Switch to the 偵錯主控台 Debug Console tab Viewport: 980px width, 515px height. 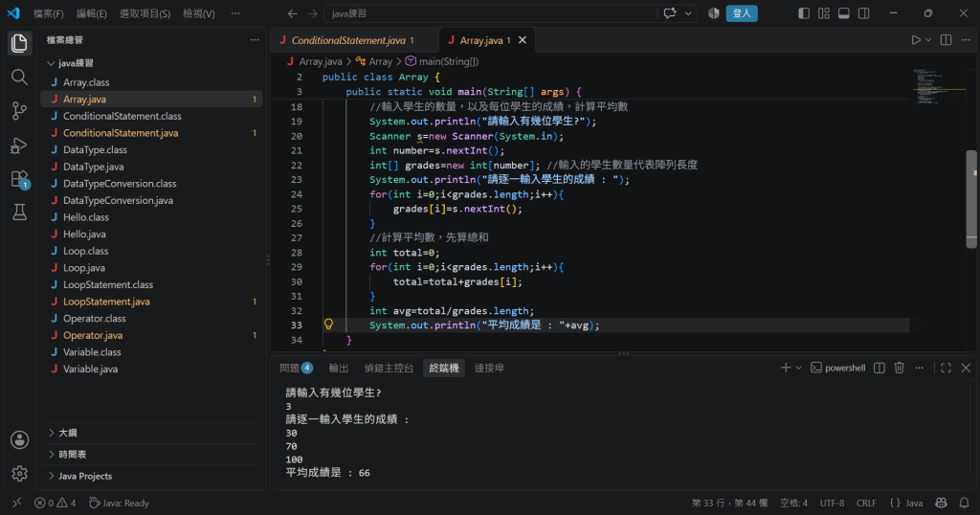[389, 369]
